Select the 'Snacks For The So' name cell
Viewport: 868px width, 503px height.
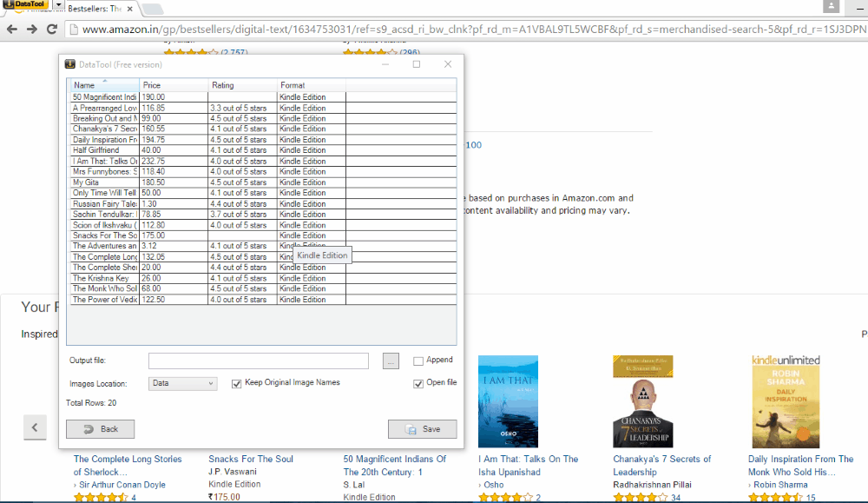point(105,235)
